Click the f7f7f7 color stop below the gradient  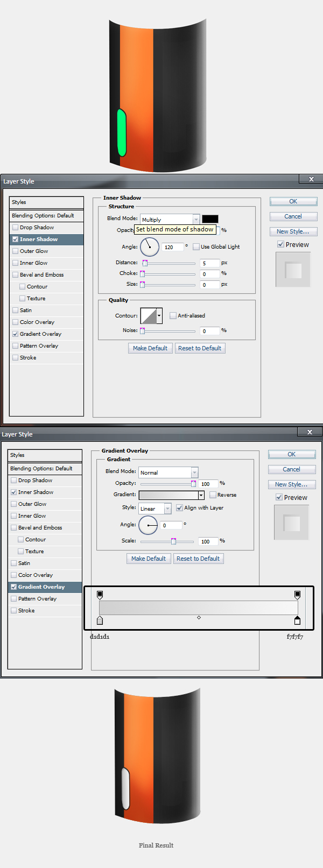coord(297,621)
